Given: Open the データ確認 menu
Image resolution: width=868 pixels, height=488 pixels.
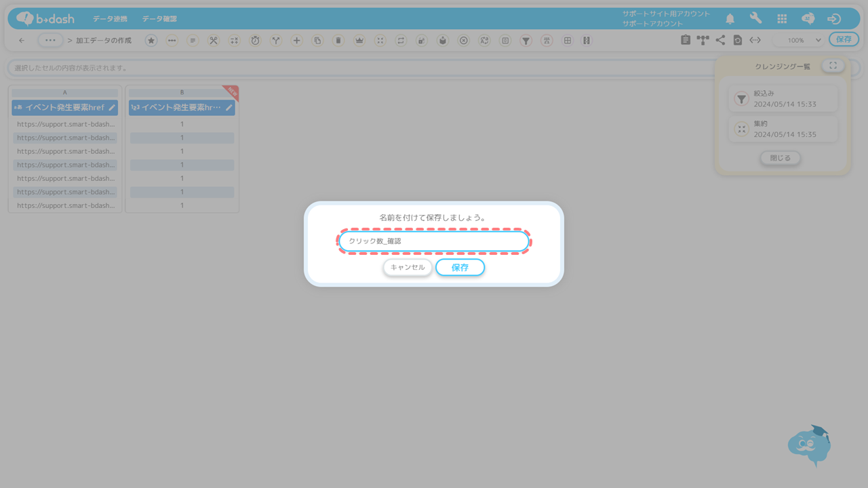Looking at the screenshot, I should (x=159, y=19).
